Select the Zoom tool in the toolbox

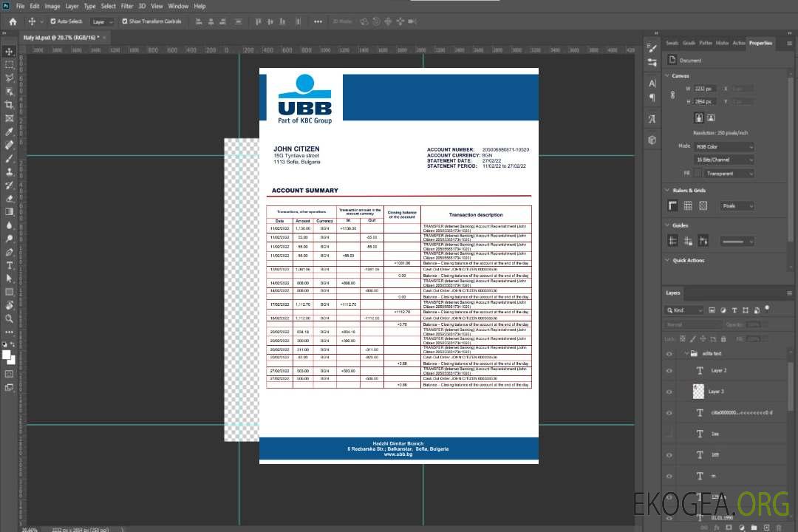[9, 318]
